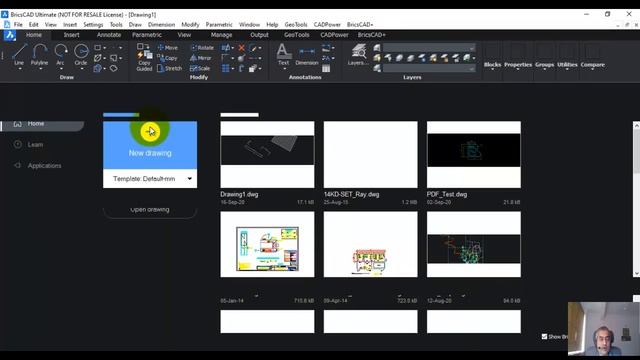Switch to the Insert ribbon tab
The height and width of the screenshot is (360, 640).
click(x=71, y=35)
